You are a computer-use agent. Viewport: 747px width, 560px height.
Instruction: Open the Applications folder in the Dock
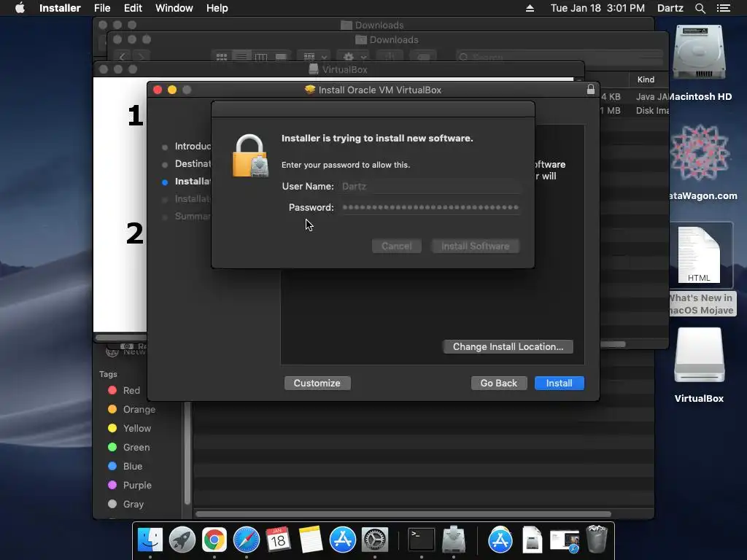(500, 540)
